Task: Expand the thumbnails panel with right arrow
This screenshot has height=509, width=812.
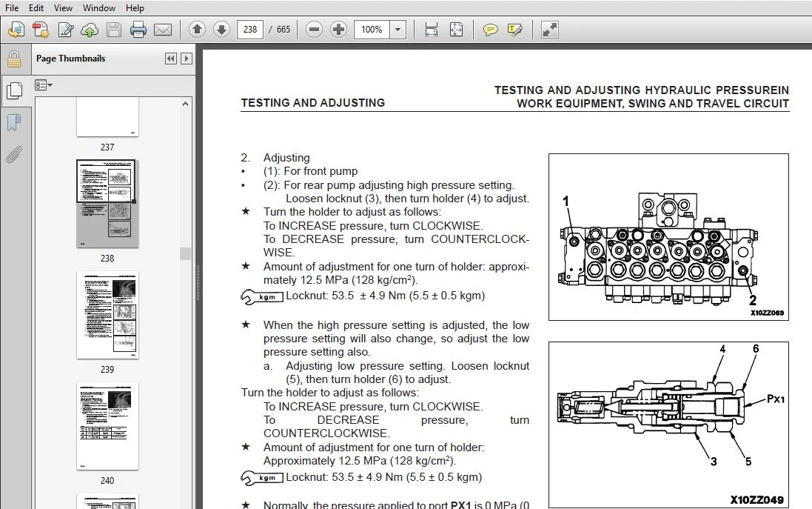Action: tap(186, 59)
